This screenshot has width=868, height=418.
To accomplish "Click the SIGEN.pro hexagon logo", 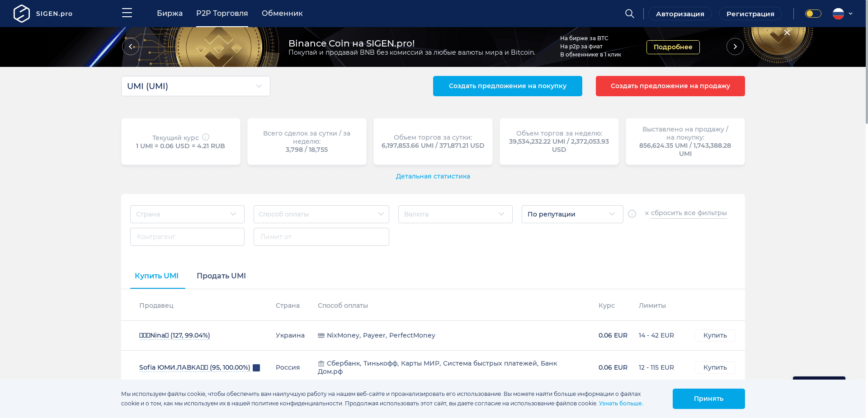I will point(22,14).
